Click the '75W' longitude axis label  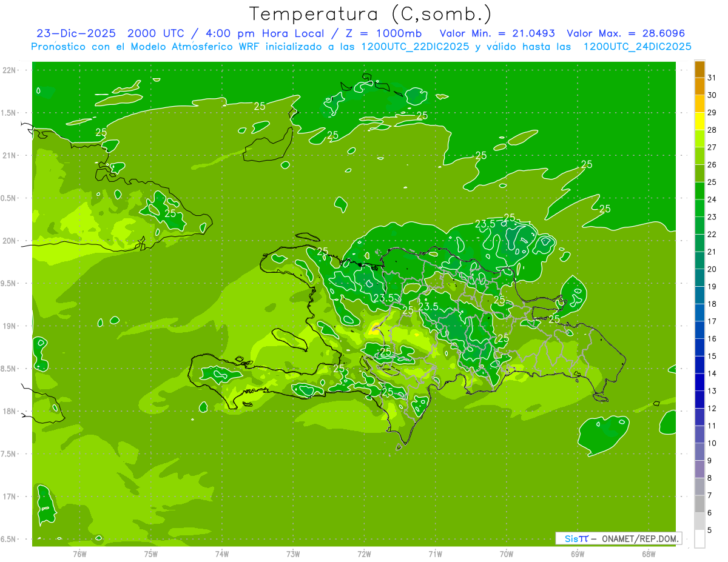(150, 554)
